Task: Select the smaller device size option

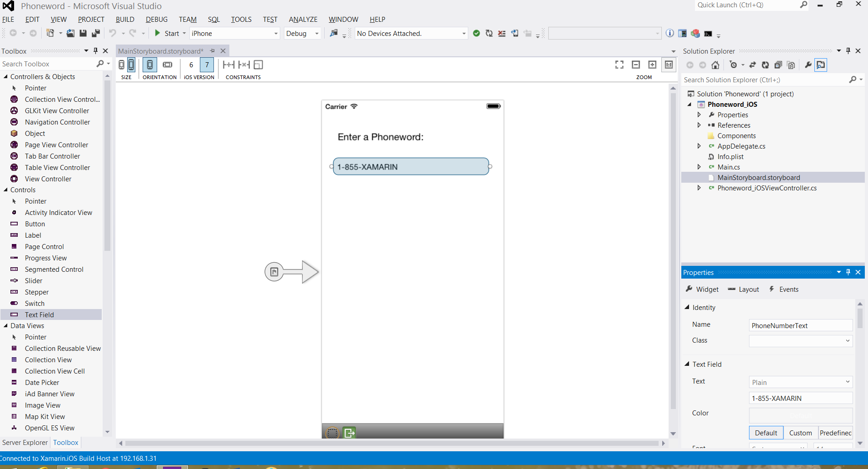Action: (122, 65)
